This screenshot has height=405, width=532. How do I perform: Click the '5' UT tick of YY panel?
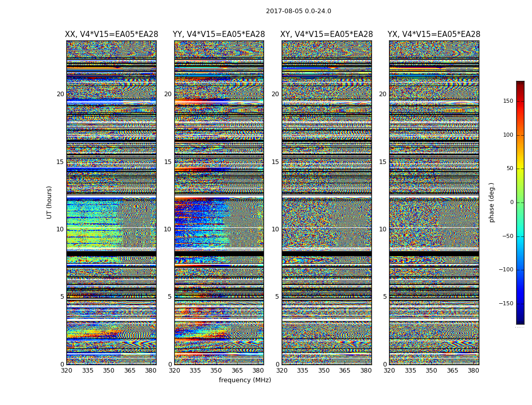point(170,297)
